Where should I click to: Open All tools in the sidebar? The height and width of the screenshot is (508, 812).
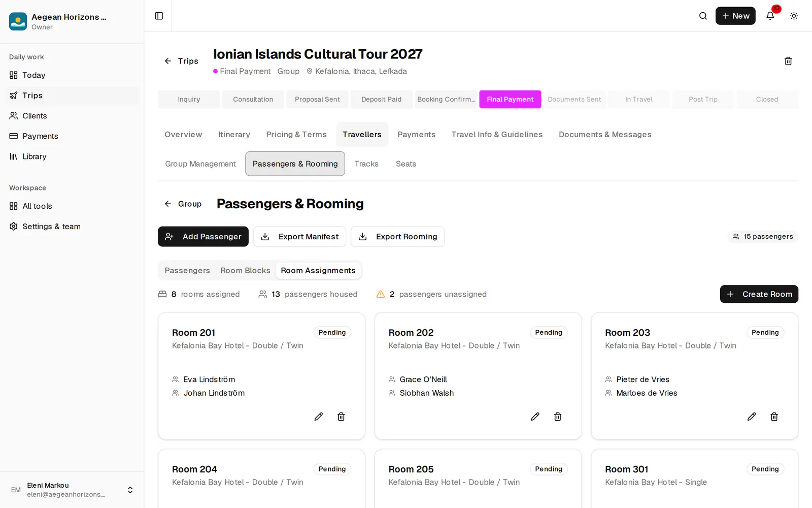[72, 206]
